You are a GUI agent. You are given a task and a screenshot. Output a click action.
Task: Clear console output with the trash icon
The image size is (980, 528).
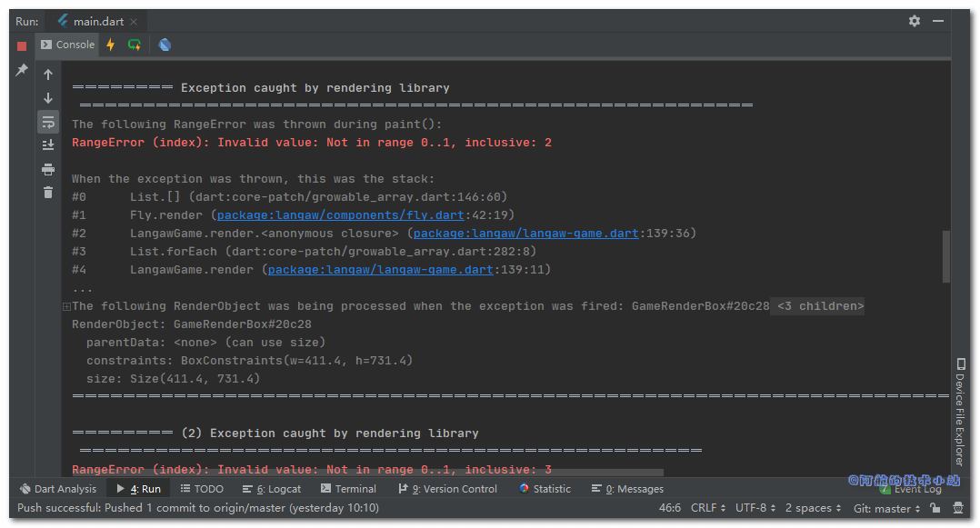[48, 192]
